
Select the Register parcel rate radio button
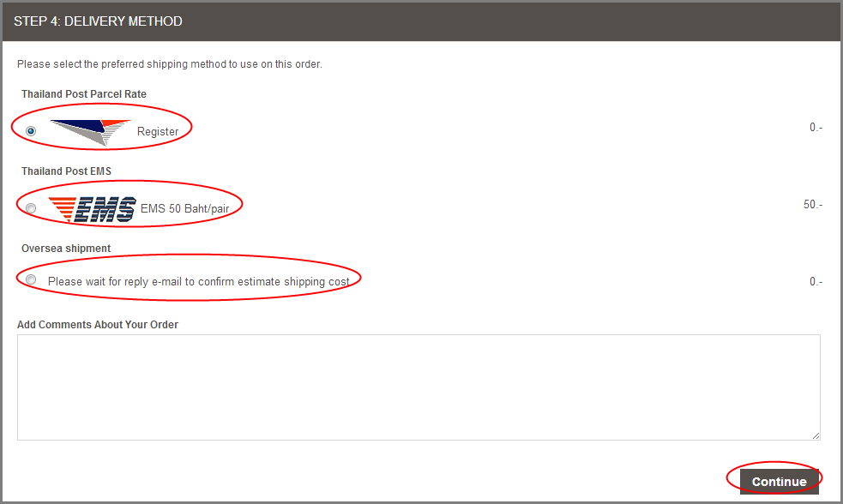point(31,131)
